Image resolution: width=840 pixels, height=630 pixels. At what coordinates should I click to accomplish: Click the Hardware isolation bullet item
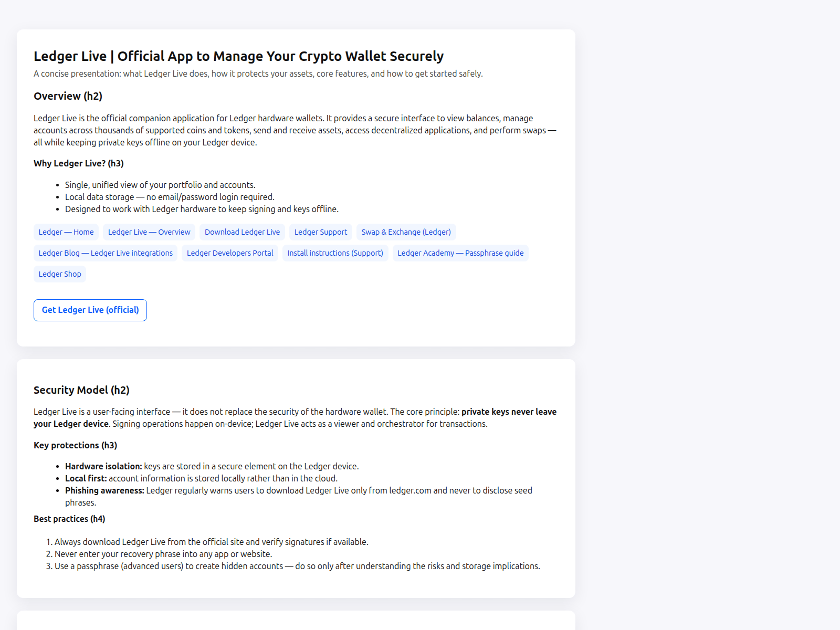pos(212,466)
